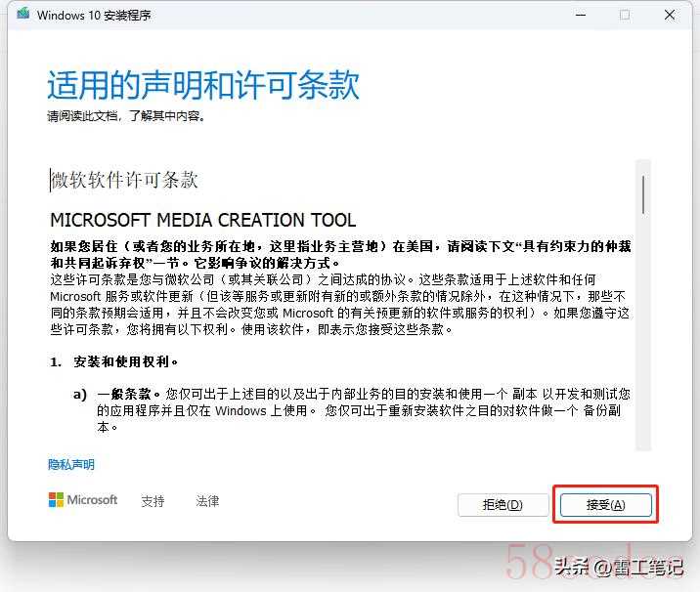Minimize the Windows 10 setup window
This screenshot has height=592, width=700.
click(x=579, y=16)
